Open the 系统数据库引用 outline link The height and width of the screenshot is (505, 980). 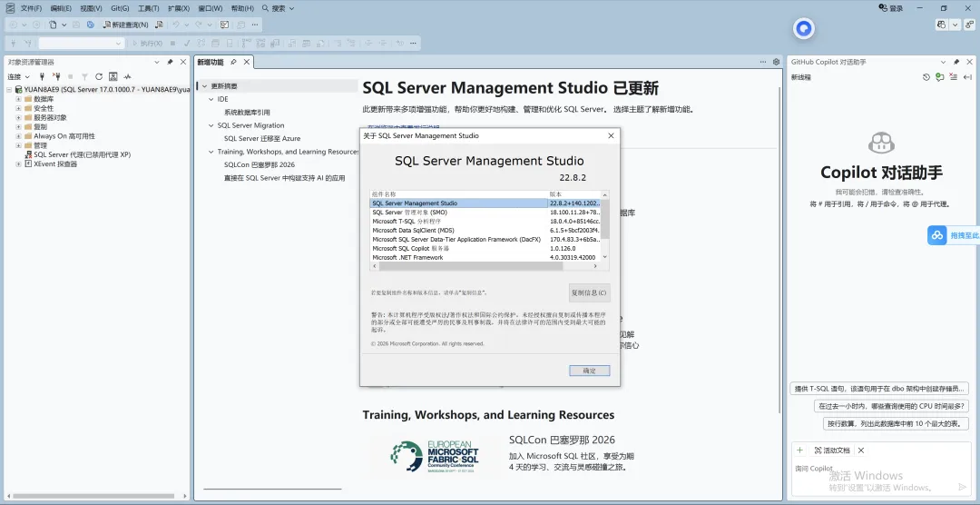[247, 112]
